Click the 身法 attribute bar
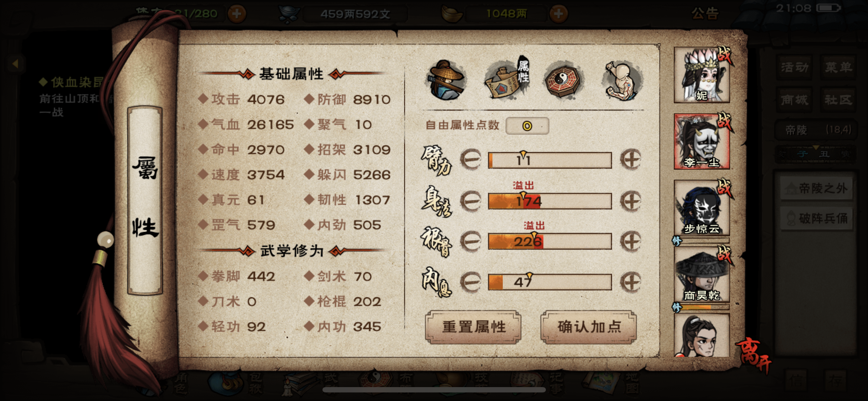The width and height of the screenshot is (868, 401). tap(550, 201)
